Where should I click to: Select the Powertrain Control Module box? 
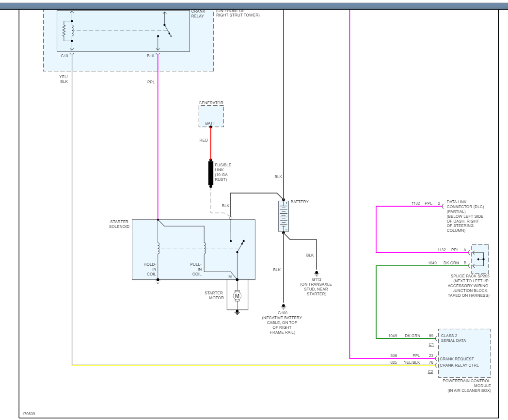(x=464, y=353)
